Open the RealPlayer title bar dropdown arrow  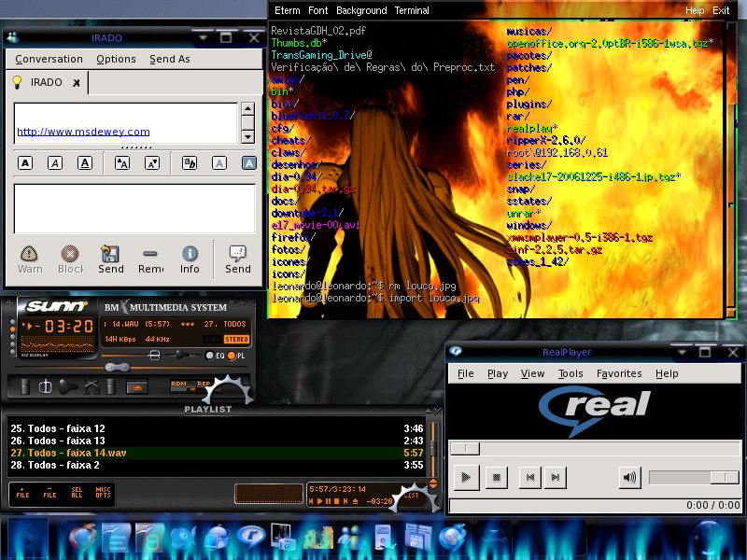[683, 352]
